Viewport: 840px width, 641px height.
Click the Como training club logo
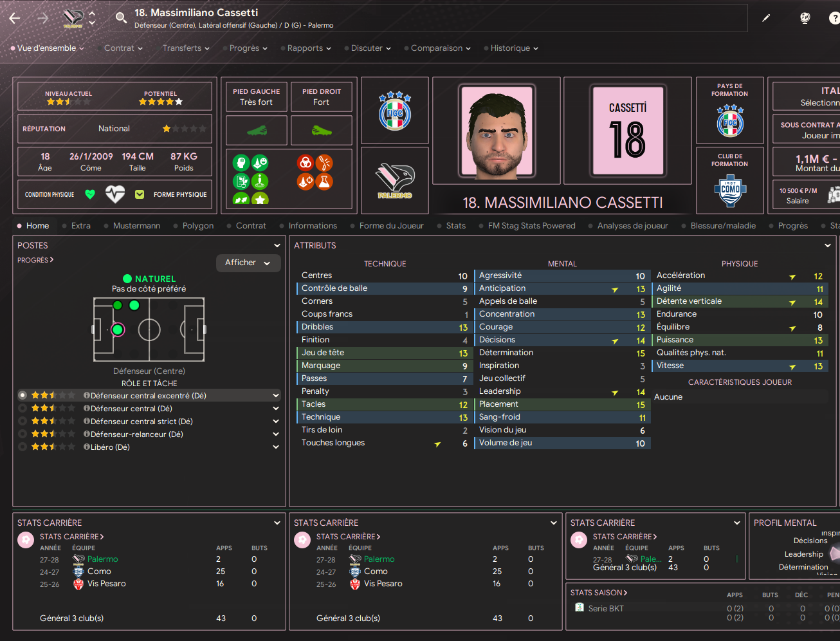click(730, 190)
